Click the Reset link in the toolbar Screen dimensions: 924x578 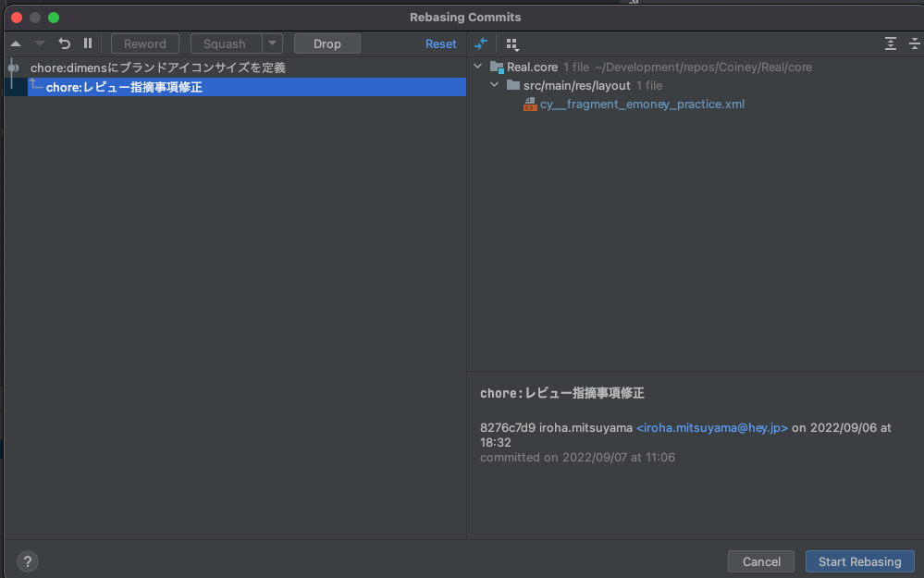click(441, 43)
